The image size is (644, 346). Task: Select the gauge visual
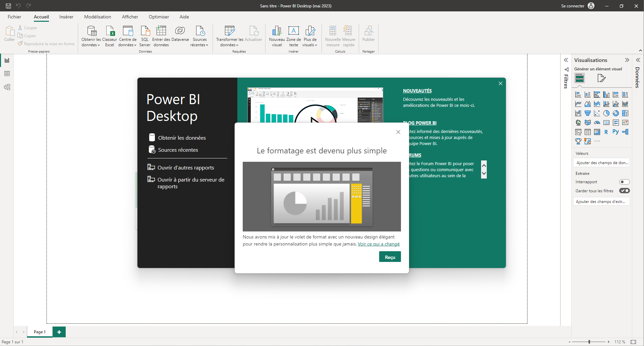coord(597,123)
